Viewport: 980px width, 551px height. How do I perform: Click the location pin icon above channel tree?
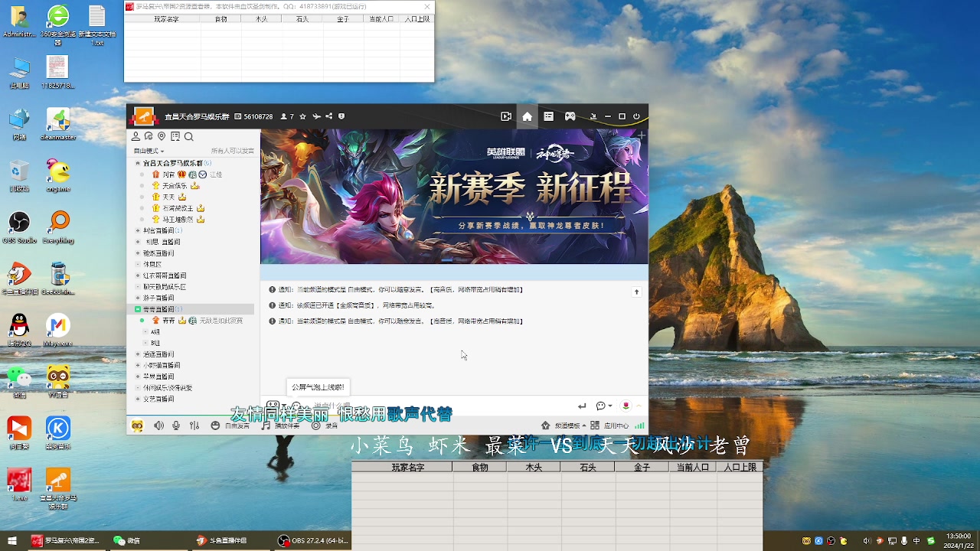162,136
